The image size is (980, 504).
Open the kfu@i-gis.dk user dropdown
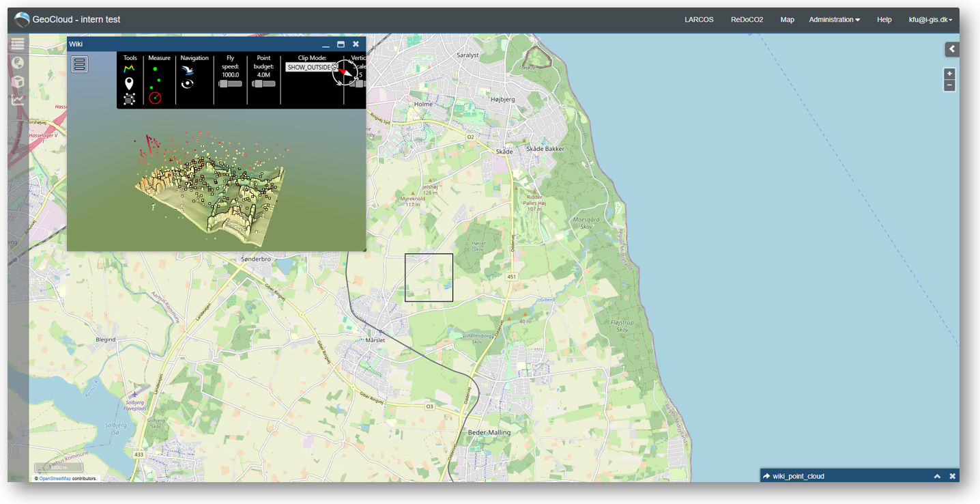point(930,20)
